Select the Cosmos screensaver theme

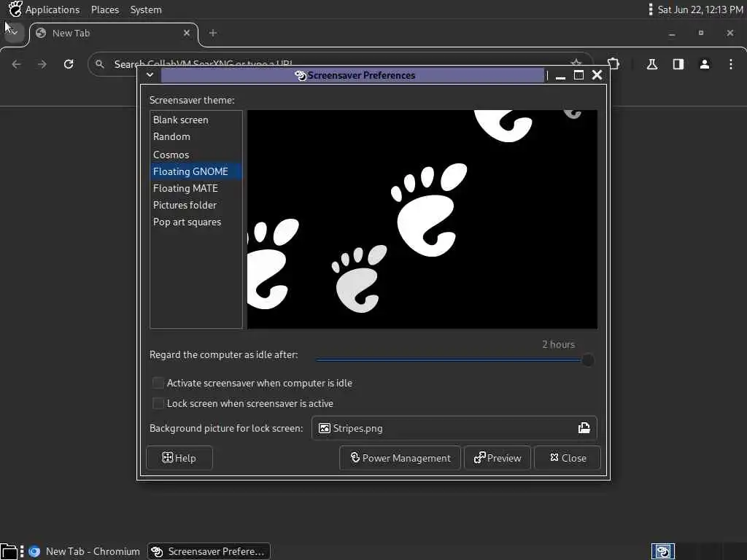[x=196, y=155]
